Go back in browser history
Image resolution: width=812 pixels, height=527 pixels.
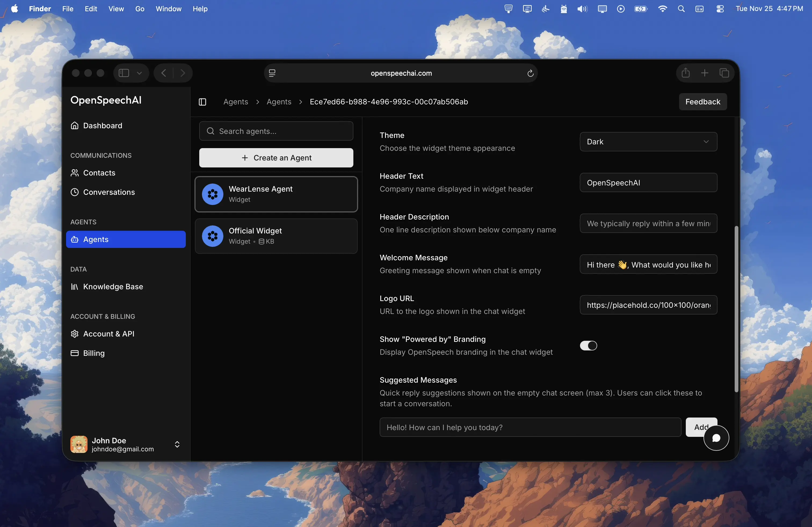point(164,73)
